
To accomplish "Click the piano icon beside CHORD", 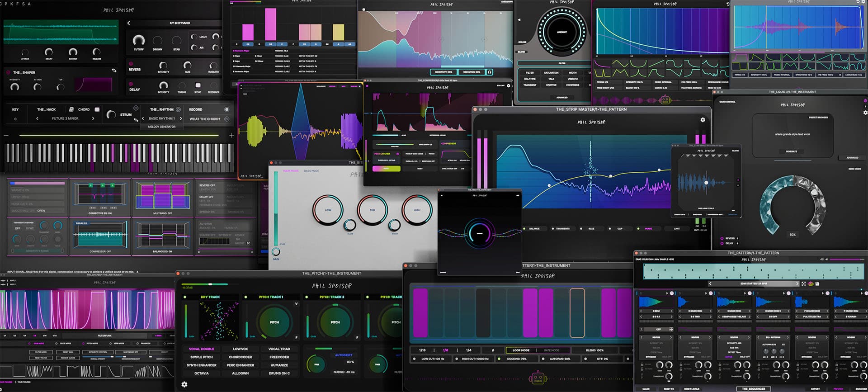I will pos(71,109).
